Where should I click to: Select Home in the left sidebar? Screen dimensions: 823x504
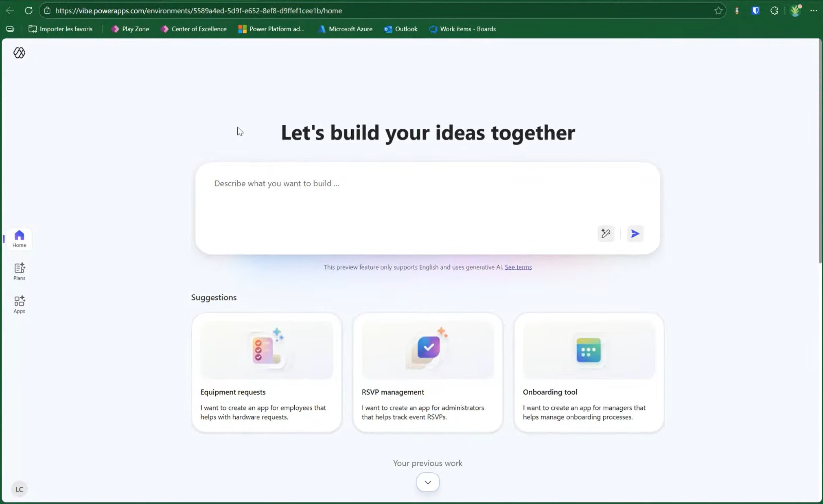[19, 239]
